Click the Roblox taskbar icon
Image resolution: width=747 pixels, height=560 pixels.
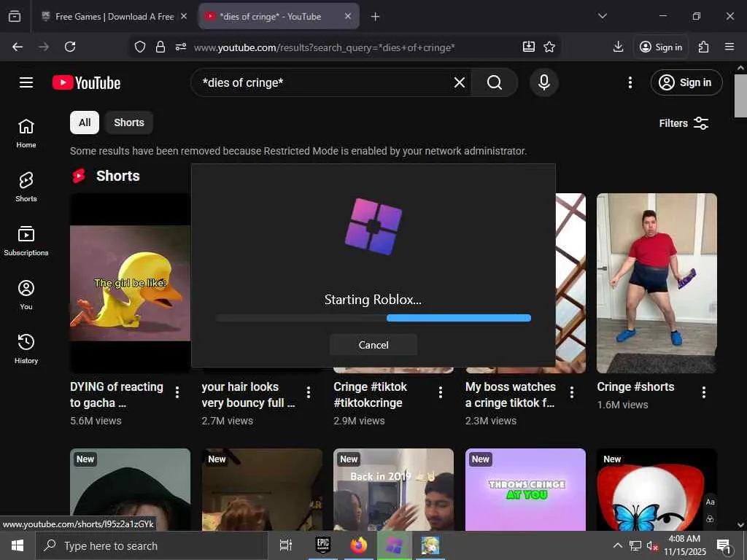tap(394, 545)
